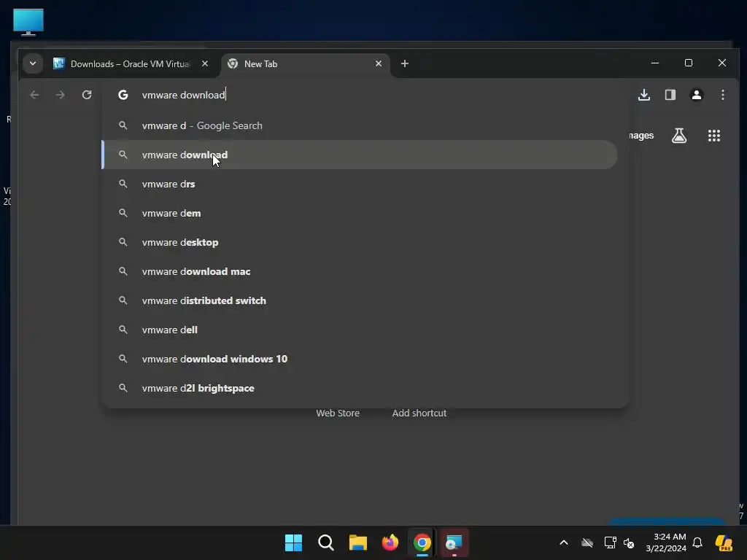
Task: Open the Web Store shortcut
Action: coord(338,413)
